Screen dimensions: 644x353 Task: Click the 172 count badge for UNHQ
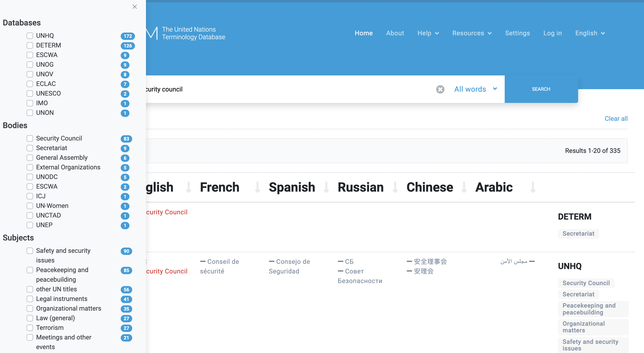click(x=128, y=36)
